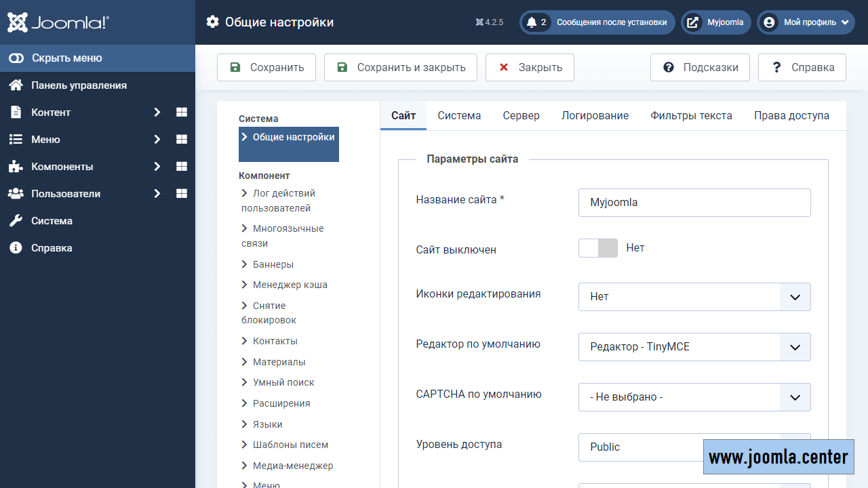Image resolution: width=868 pixels, height=488 pixels.
Task: Toggle the Скрыть меню sidebar switch
Action: point(16,58)
